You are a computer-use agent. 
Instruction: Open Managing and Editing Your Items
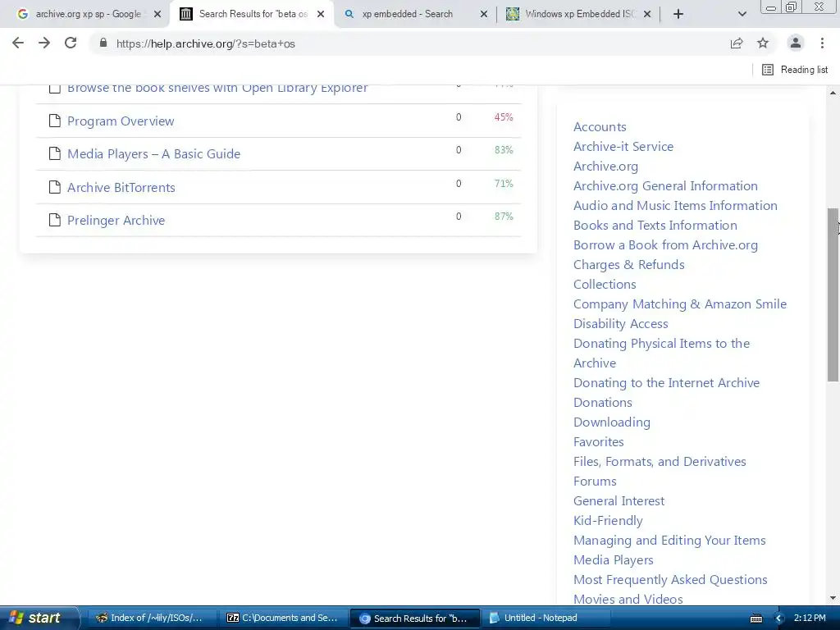click(x=669, y=541)
